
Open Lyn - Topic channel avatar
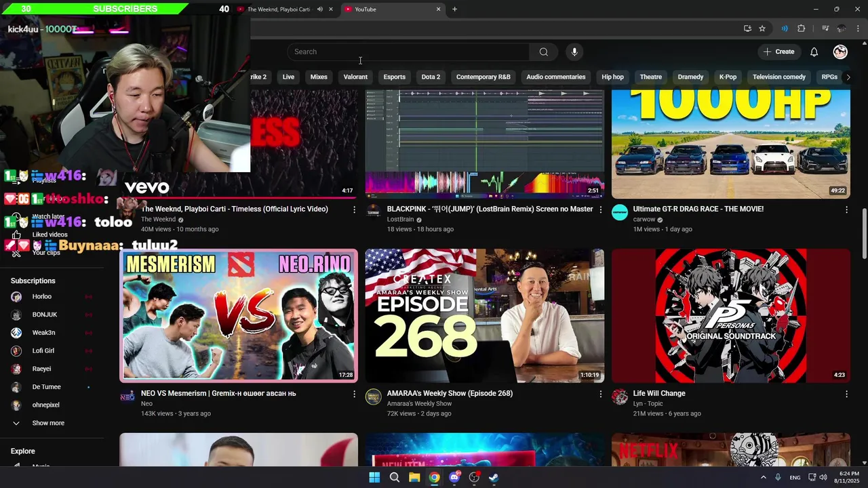coord(620,396)
